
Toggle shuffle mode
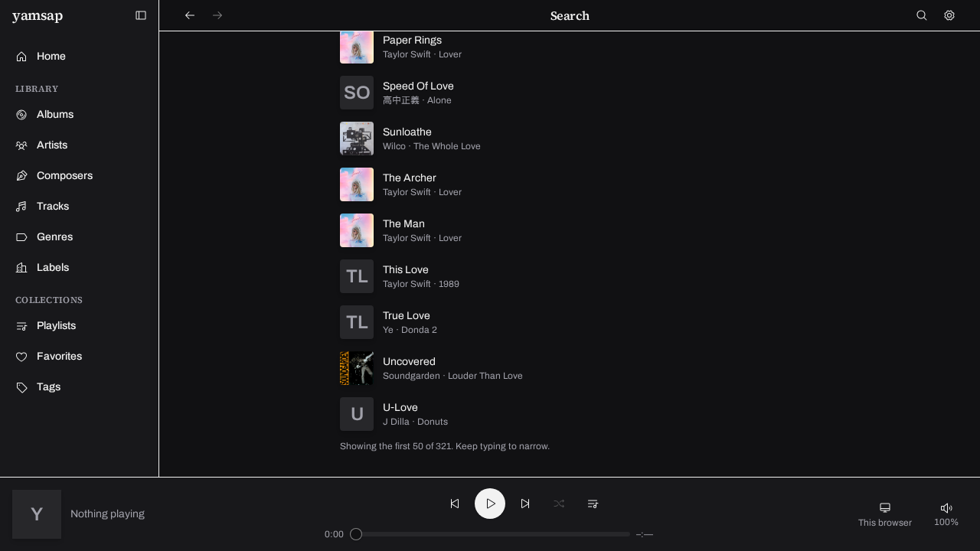(559, 504)
